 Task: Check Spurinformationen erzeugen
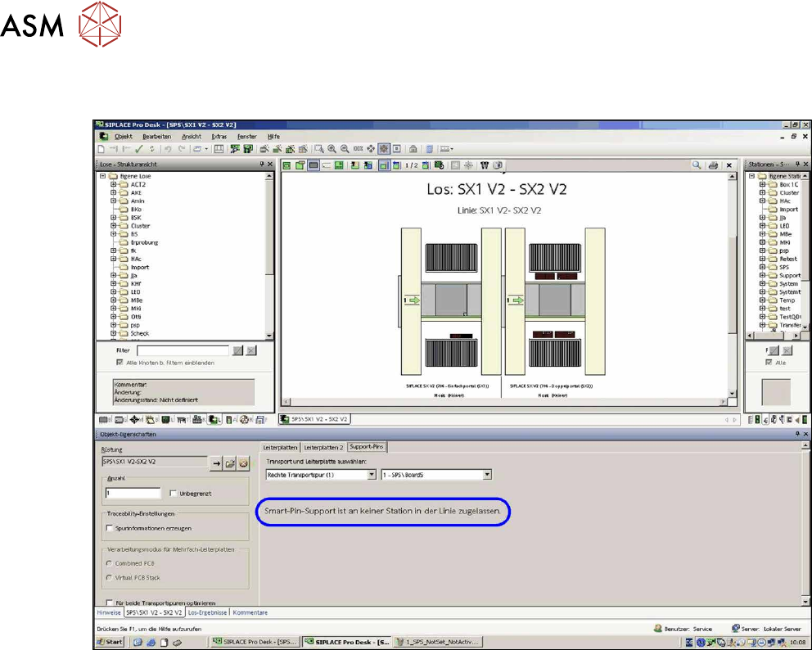point(109,528)
